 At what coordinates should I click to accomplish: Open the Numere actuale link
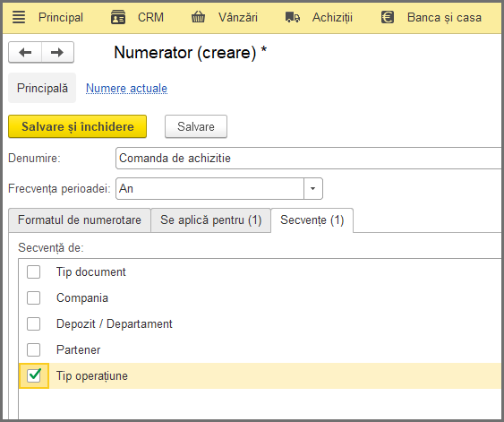click(x=126, y=88)
